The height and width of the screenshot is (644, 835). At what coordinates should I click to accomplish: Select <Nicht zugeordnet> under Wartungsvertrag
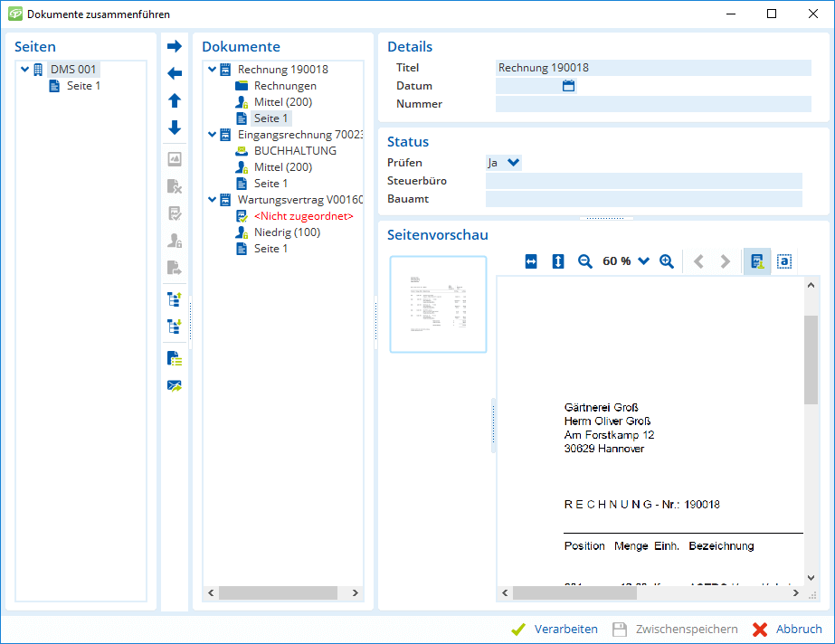pyautogui.click(x=303, y=216)
